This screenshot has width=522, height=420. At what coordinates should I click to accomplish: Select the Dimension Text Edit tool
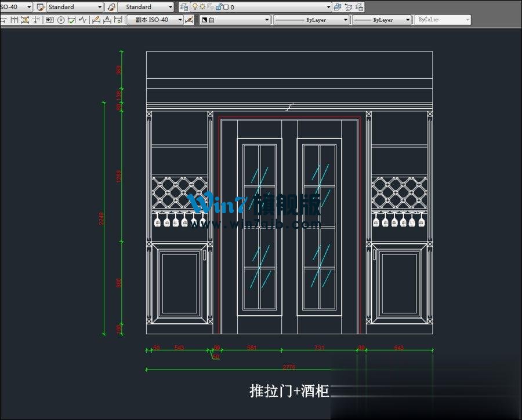(x=107, y=20)
